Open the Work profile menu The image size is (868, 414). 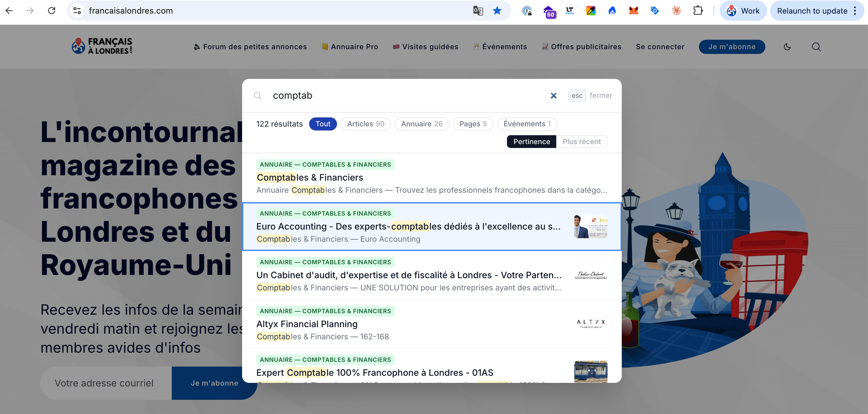pyautogui.click(x=743, y=11)
